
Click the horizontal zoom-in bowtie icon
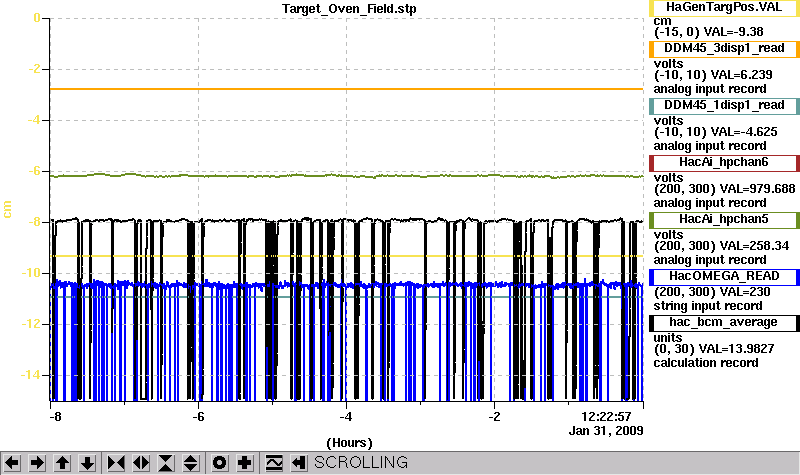[x=116, y=463]
